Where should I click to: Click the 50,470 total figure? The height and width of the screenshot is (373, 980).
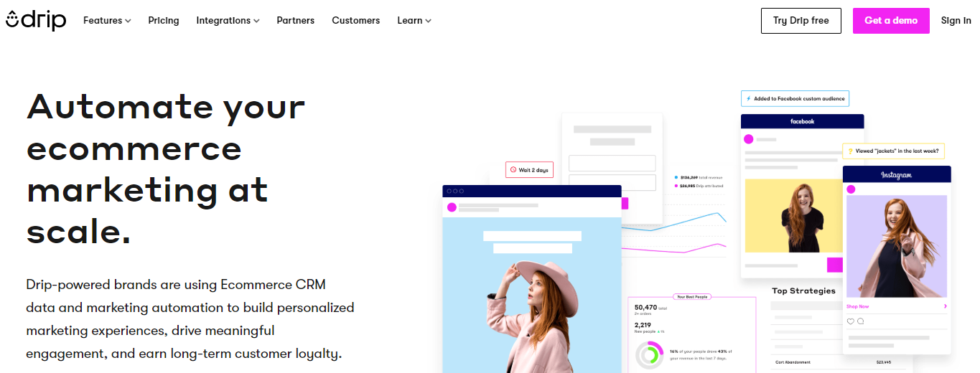pos(651,308)
